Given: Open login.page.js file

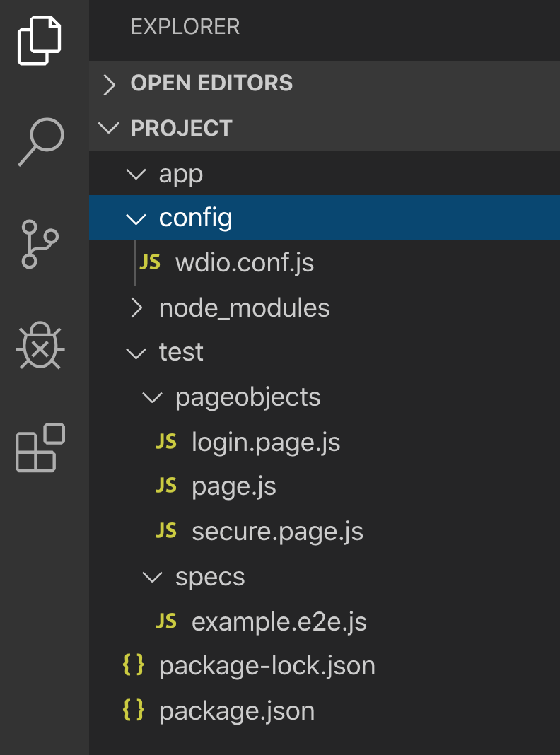Looking at the screenshot, I should (x=266, y=443).
